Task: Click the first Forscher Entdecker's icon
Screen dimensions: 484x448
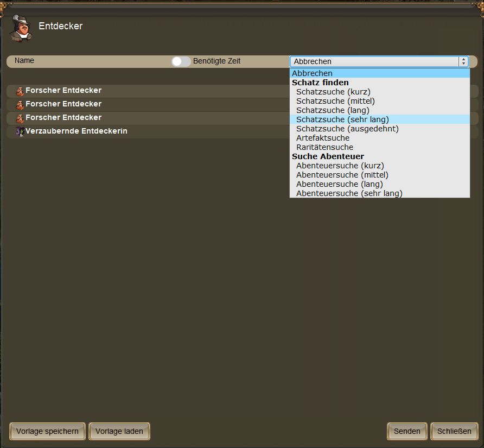Action: tap(20, 91)
